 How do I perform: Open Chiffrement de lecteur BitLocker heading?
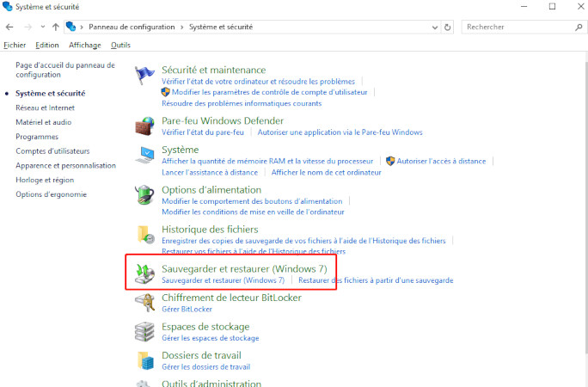(232, 298)
